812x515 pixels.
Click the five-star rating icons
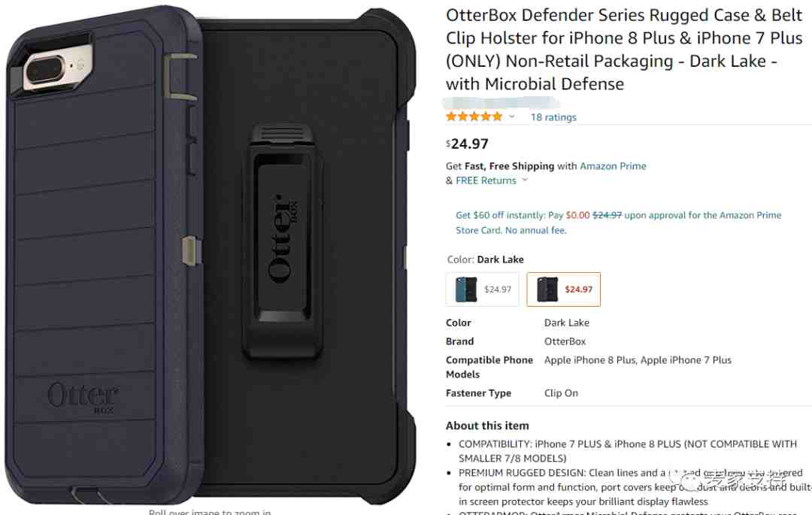474,117
